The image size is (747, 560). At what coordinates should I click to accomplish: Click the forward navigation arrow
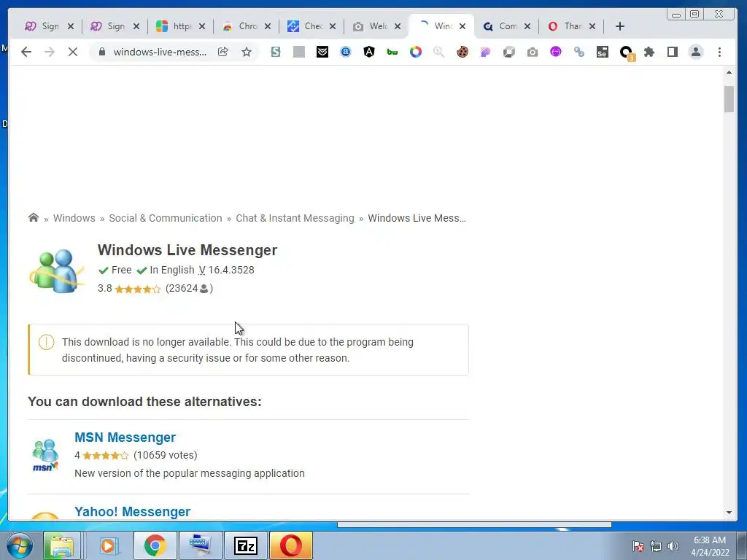tap(50, 52)
